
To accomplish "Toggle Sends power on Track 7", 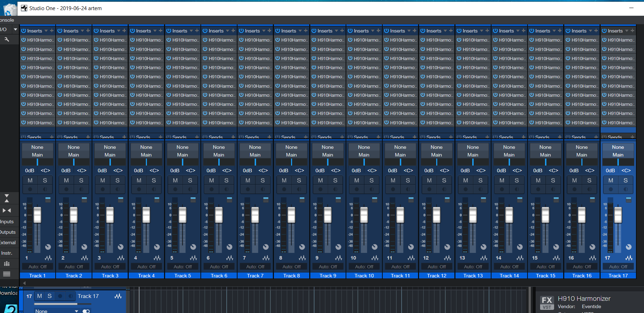I will tap(241, 137).
